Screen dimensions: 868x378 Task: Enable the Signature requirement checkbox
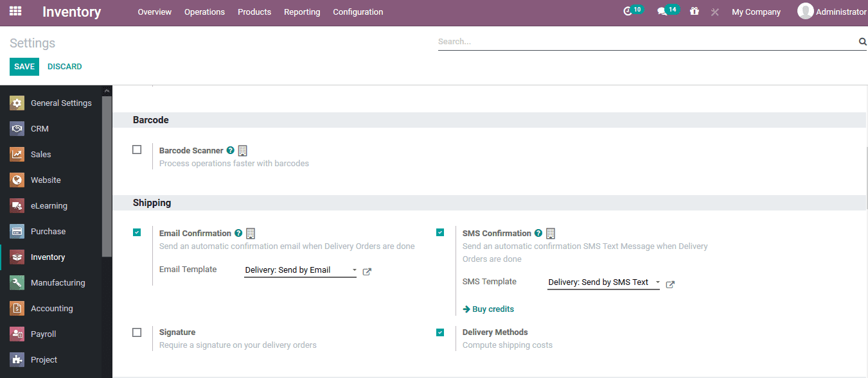[137, 332]
